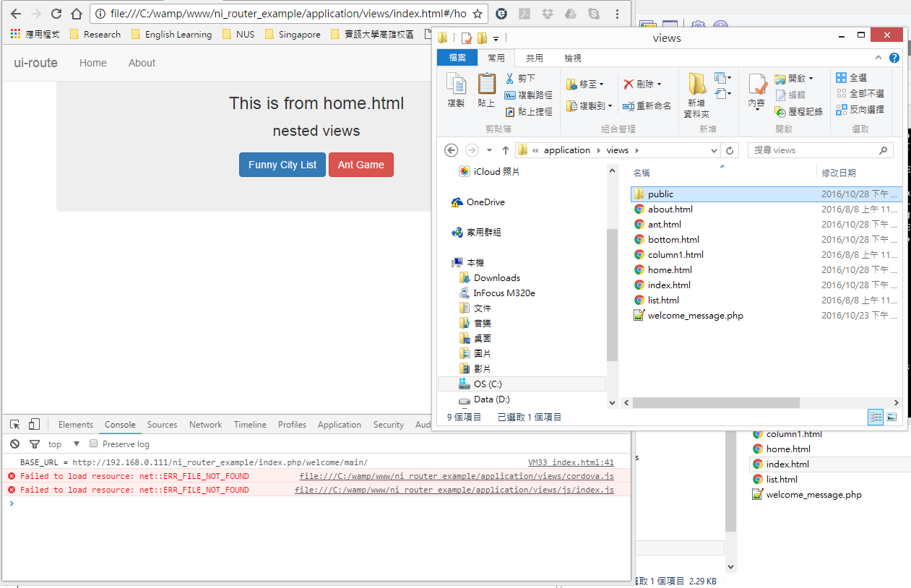
Task: Toggle the device toolbar icon in DevTools
Action: 34,425
